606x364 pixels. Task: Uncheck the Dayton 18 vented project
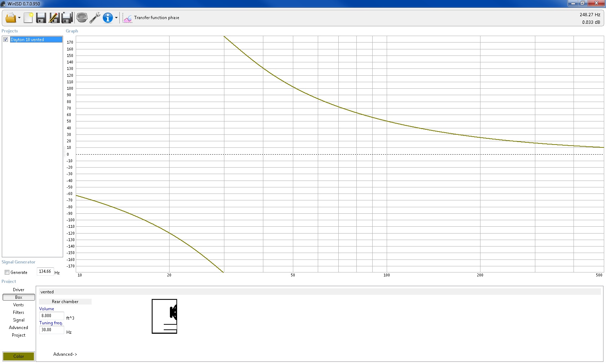(6, 40)
